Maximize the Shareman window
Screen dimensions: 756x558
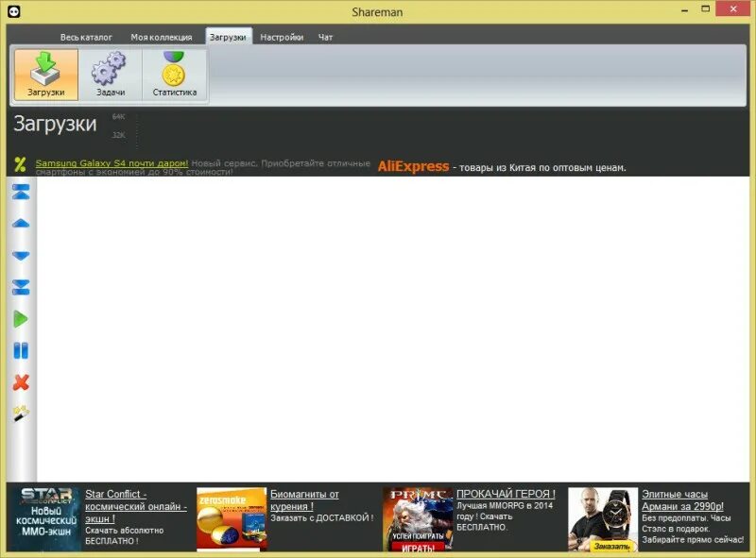point(705,9)
